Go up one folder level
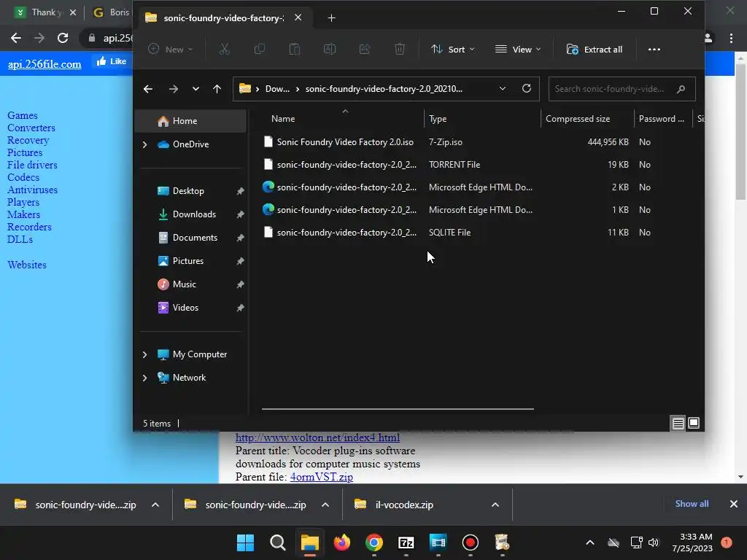 (217, 89)
